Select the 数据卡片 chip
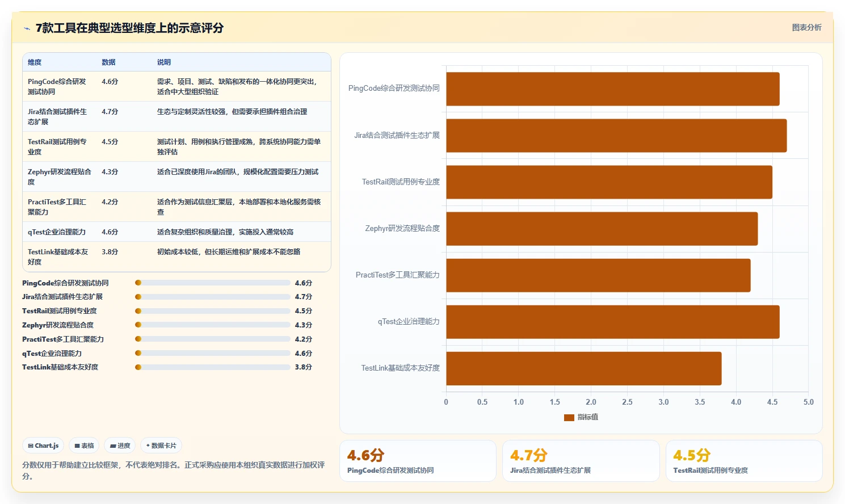The image size is (845, 504). (x=161, y=446)
